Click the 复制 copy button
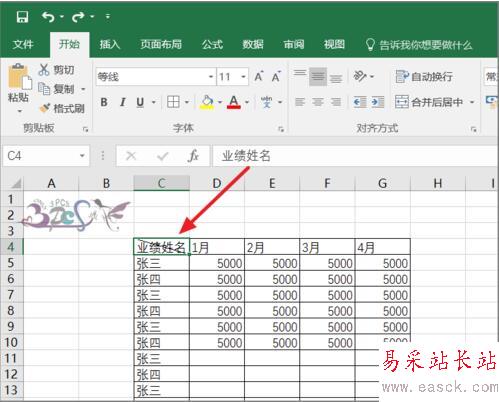499x402 pixels. [56, 89]
